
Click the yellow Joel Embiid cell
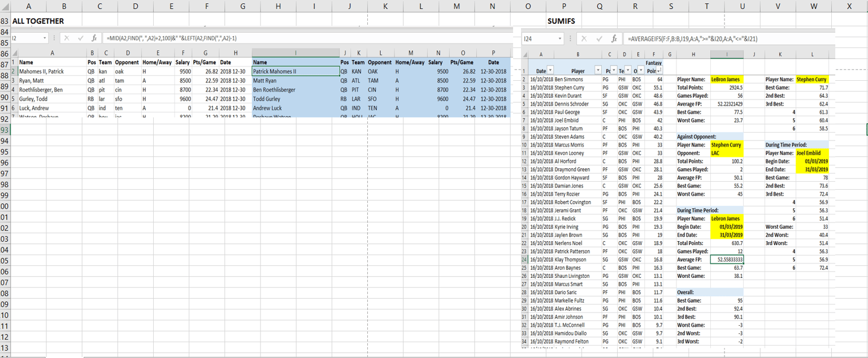[x=812, y=153]
